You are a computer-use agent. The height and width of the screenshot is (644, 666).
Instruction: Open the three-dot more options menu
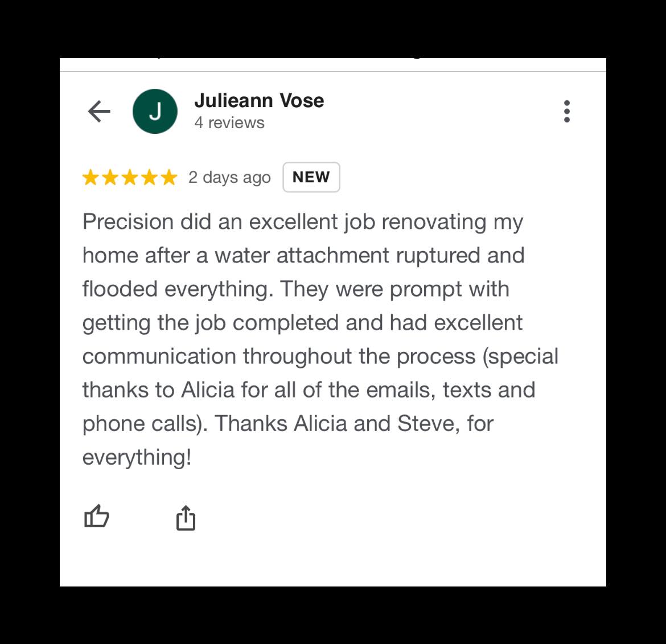(x=566, y=111)
